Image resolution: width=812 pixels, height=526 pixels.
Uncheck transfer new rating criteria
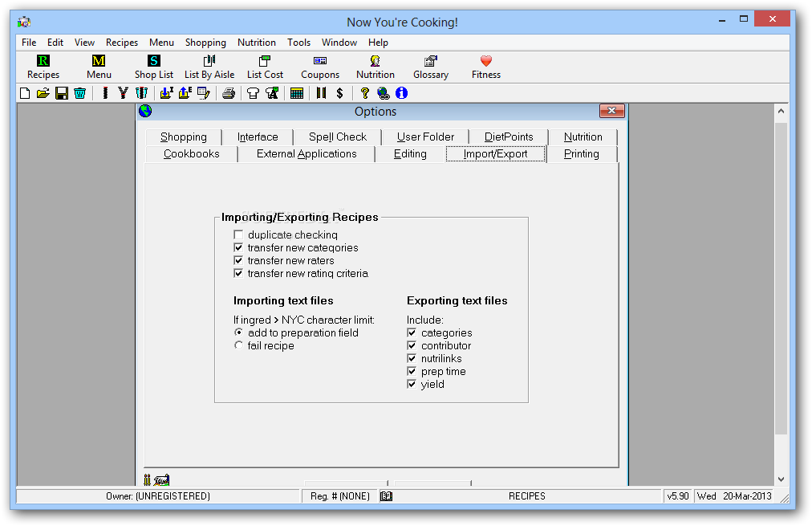238,273
